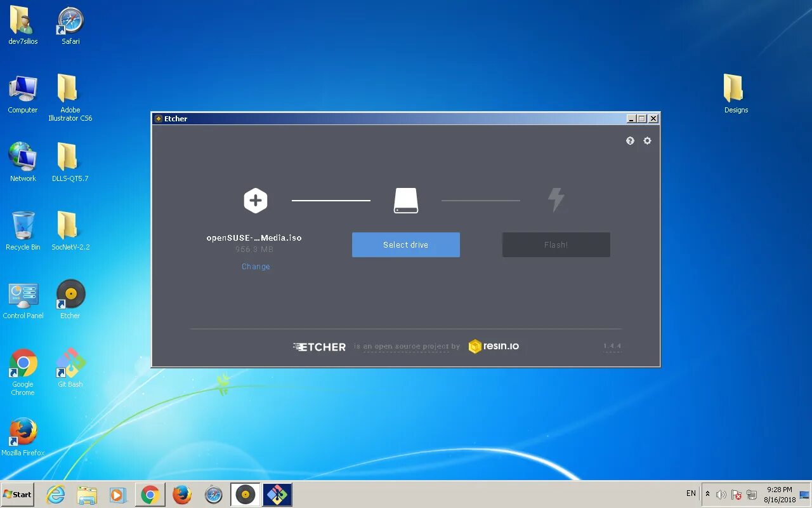This screenshot has height=508, width=812.
Task: Select the Git Bash desktop shortcut
Action: 70,368
